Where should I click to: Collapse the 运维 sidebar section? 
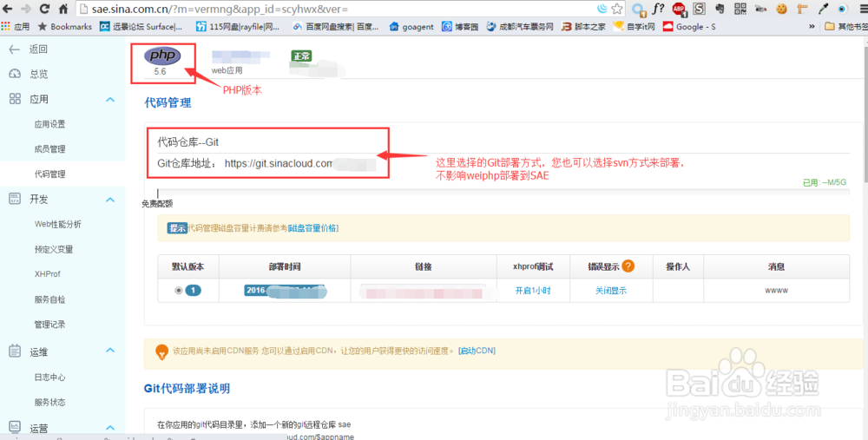(x=110, y=351)
